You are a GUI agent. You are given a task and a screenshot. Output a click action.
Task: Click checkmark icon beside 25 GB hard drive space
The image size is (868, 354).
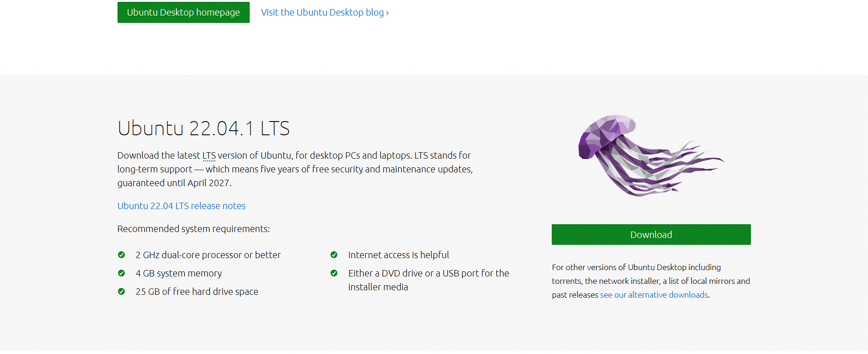point(122,292)
